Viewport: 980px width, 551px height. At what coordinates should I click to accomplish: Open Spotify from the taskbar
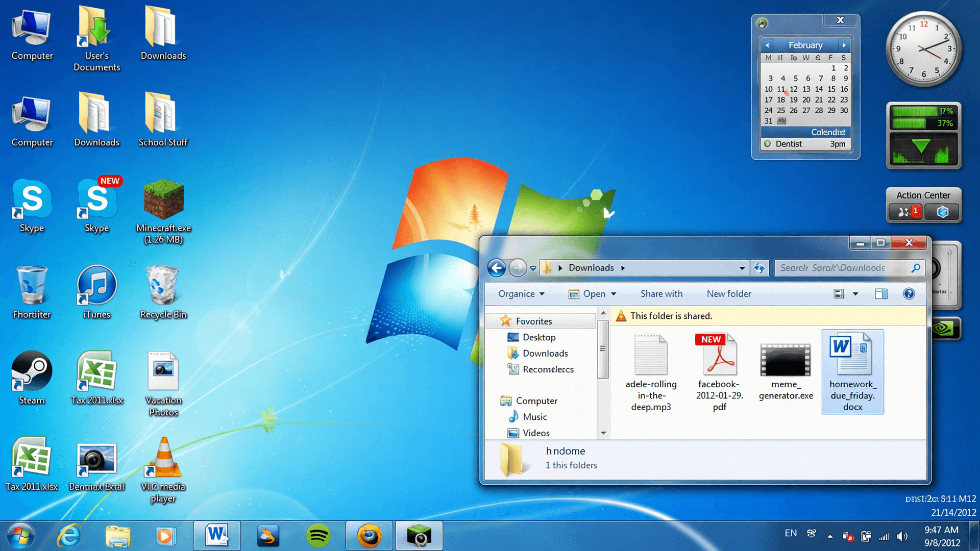(318, 536)
